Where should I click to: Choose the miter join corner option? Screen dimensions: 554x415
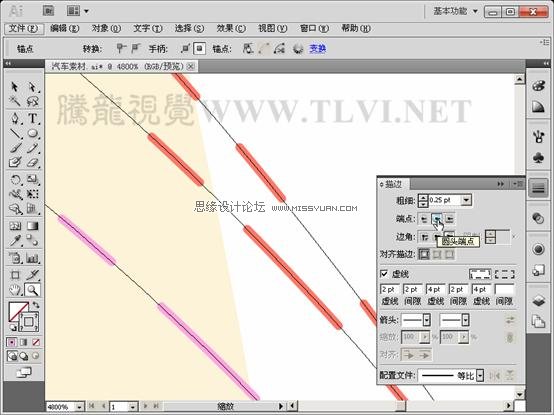click(424, 237)
